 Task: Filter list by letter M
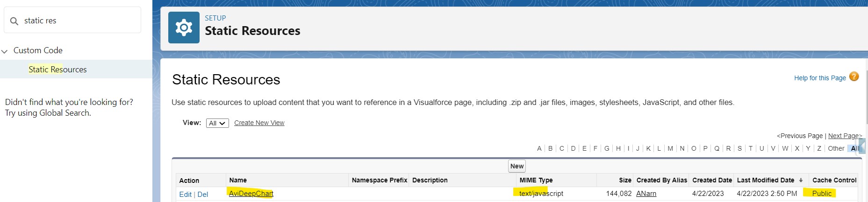tap(670, 148)
